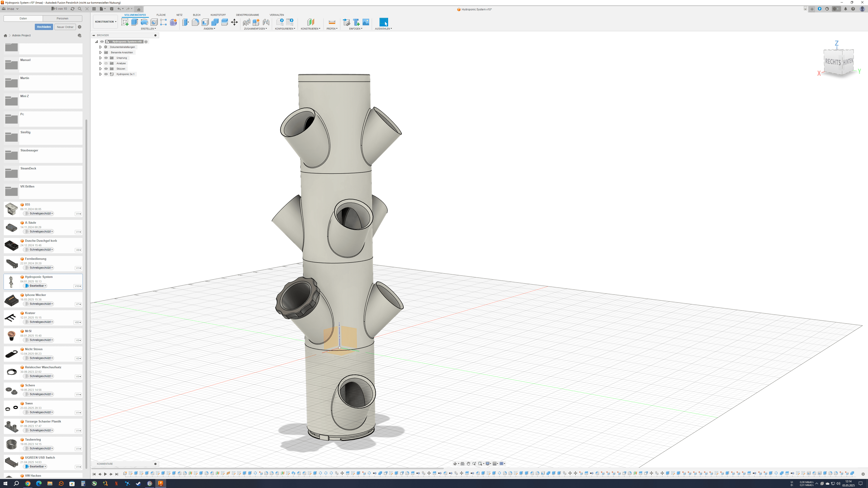Click the Insert Image icon under Einfügen
This screenshot has height=488, width=868.
[x=366, y=22]
